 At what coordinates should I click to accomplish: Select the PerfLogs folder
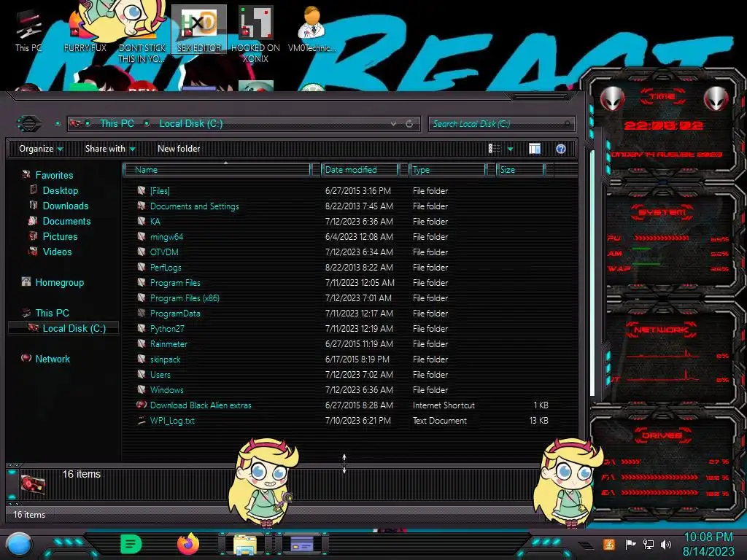[x=166, y=267]
